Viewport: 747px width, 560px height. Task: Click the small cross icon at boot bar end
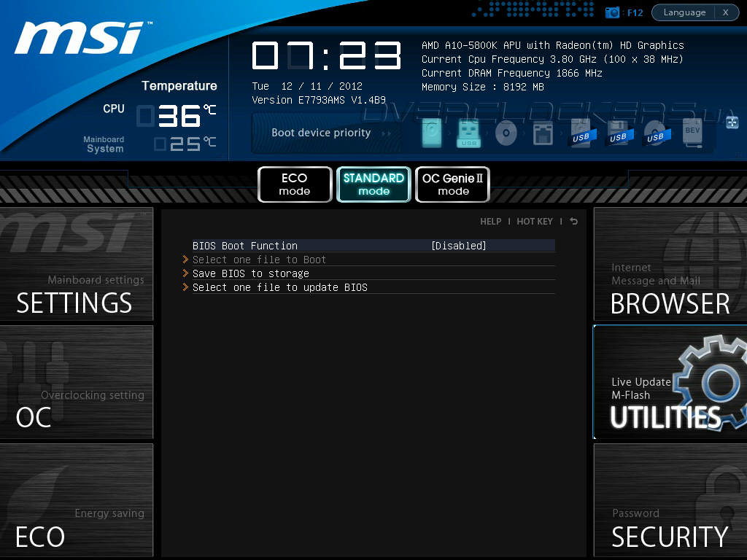click(x=732, y=122)
